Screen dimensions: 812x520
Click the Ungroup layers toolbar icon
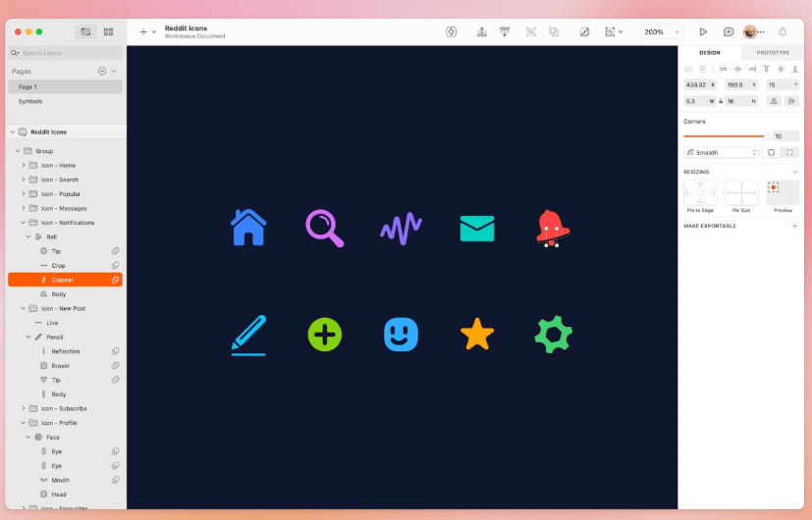pyautogui.click(x=554, y=32)
